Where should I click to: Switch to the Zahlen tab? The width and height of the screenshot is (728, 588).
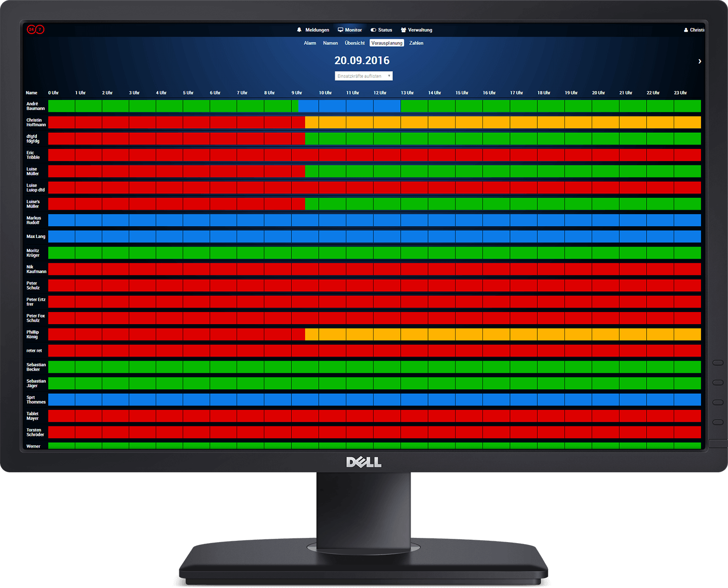[416, 43]
